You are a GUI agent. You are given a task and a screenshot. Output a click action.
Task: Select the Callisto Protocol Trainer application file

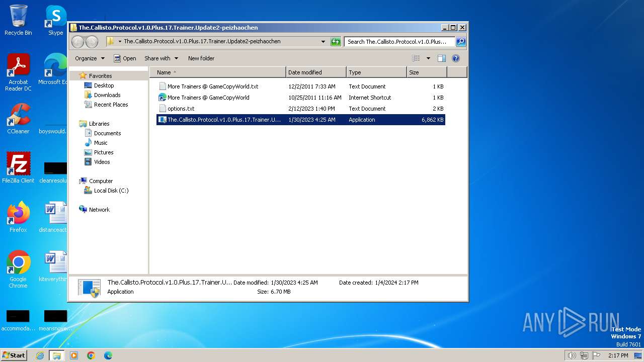(301, 120)
